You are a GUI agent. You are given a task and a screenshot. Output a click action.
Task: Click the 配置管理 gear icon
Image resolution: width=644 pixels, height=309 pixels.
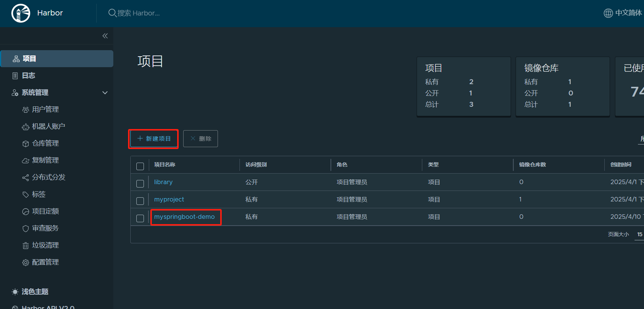point(26,263)
